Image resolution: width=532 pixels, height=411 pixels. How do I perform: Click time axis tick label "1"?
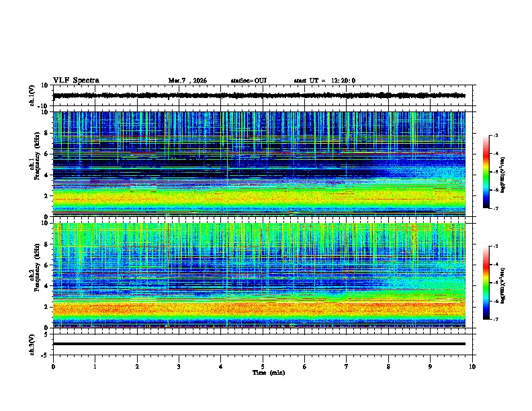[95, 367]
